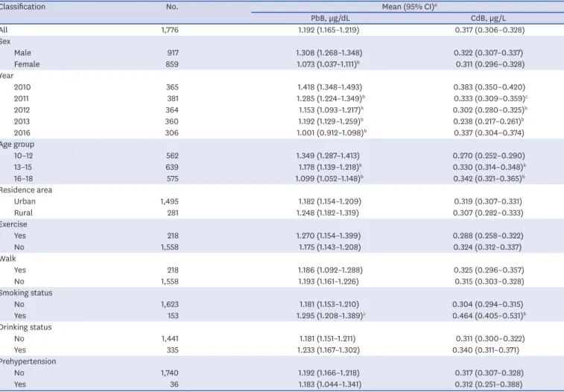Screen dimensions: 564x392
Task: Click the "Sex" category row label
Action: [x=5, y=41]
